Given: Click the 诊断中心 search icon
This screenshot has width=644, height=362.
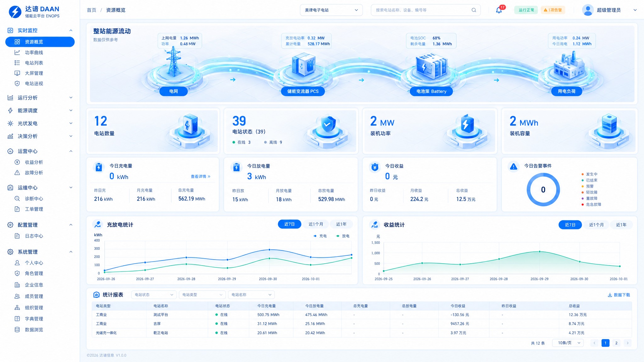Looking at the screenshot, I should 17,199.
